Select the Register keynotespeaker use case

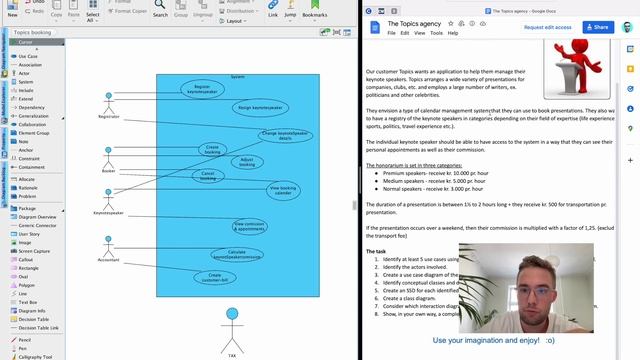click(x=202, y=89)
